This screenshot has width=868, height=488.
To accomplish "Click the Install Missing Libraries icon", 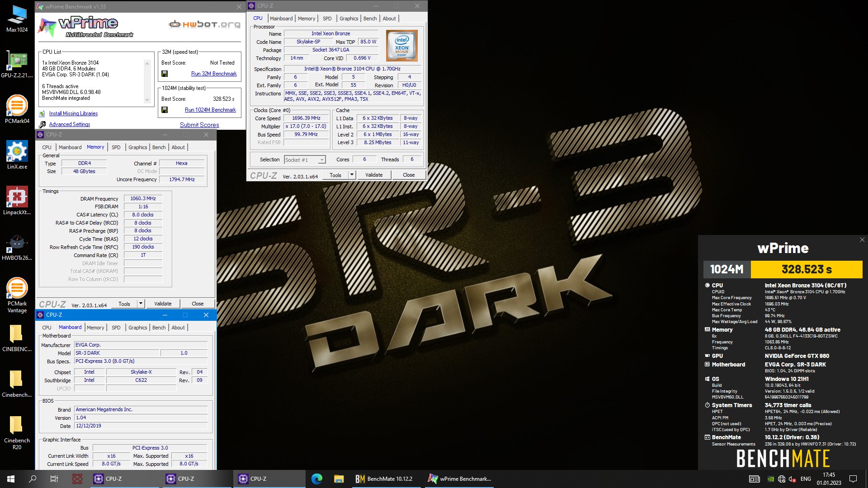I will tap(42, 114).
